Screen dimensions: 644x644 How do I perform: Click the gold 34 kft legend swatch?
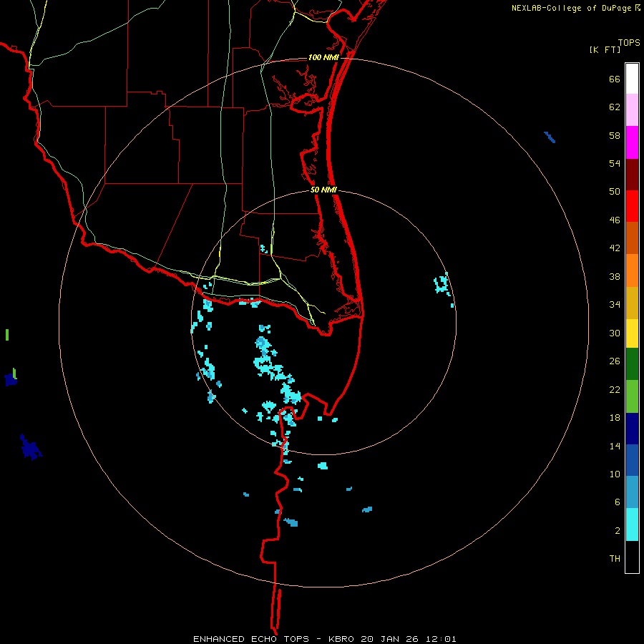pyautogui.click(x=632, y=303)
